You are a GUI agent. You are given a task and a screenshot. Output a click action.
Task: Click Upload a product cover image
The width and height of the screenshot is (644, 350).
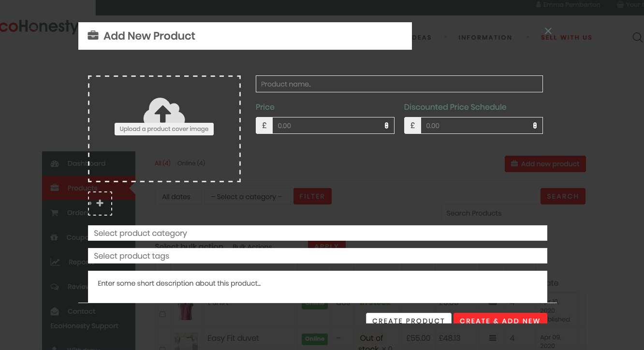[164, 129]
